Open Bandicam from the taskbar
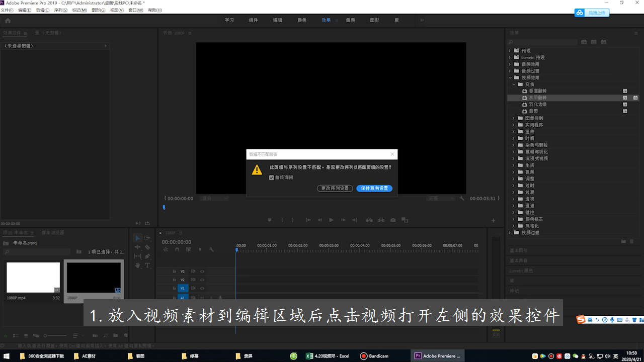Screen dimensions: 644x362 click(x=374, y=356)
